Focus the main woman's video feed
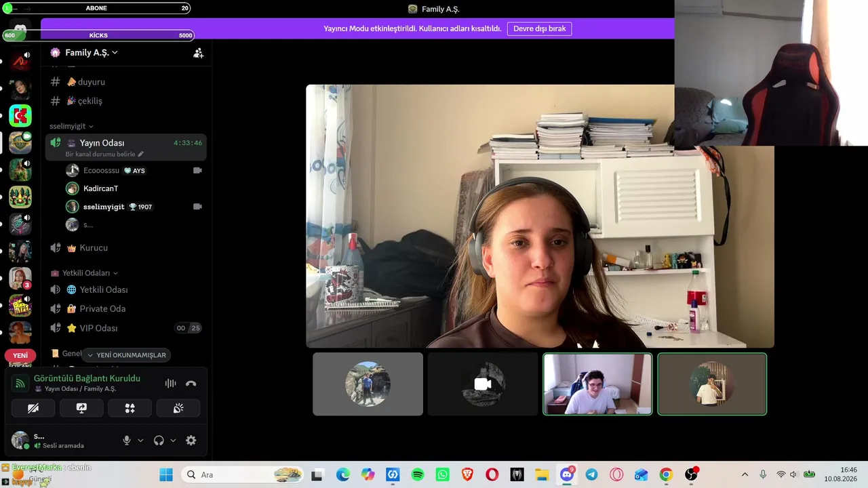The height and width of the screenshot is (488, 868). point(540,216)
